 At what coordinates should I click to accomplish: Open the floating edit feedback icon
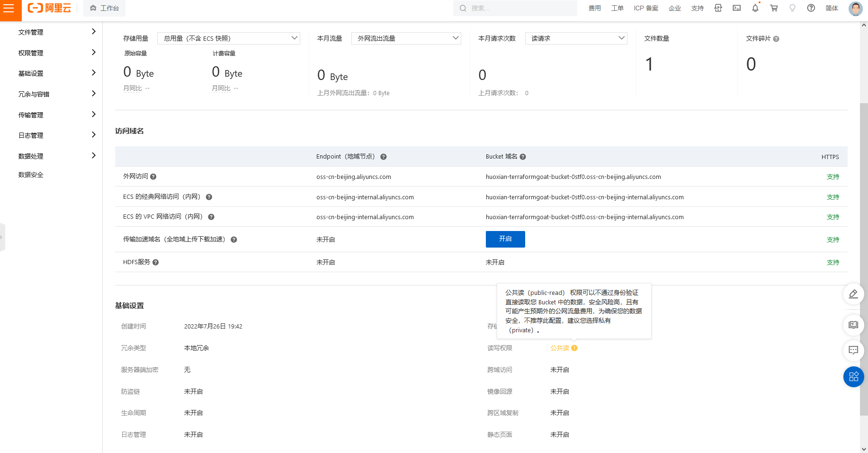(853, 294)
